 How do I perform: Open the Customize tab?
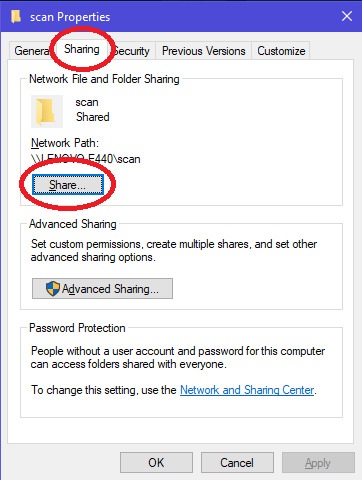pos(281,51)
